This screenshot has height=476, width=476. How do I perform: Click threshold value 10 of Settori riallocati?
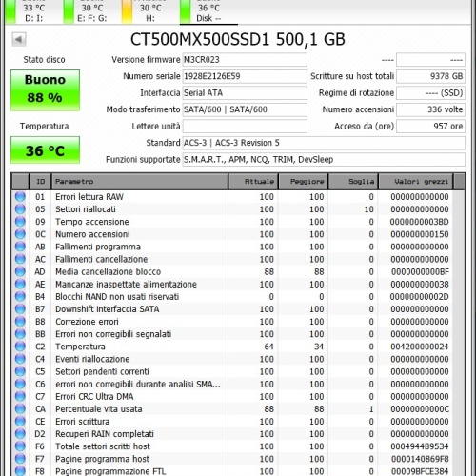(x=368, y=209)
